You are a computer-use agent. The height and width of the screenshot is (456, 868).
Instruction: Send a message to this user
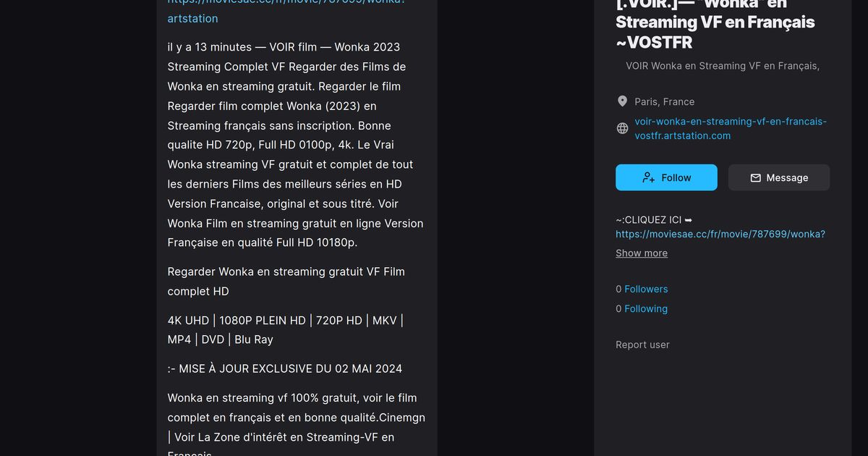pos(778,177)
